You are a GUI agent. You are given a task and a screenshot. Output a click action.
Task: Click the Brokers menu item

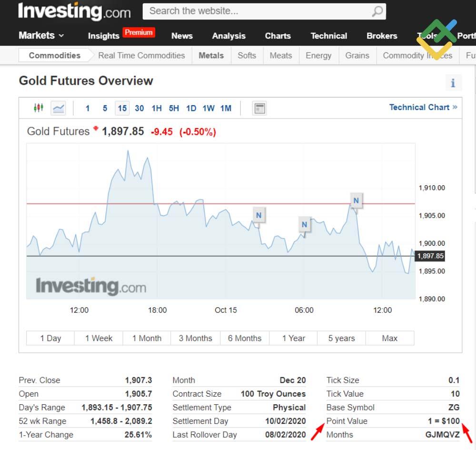[x=382, y=36]
